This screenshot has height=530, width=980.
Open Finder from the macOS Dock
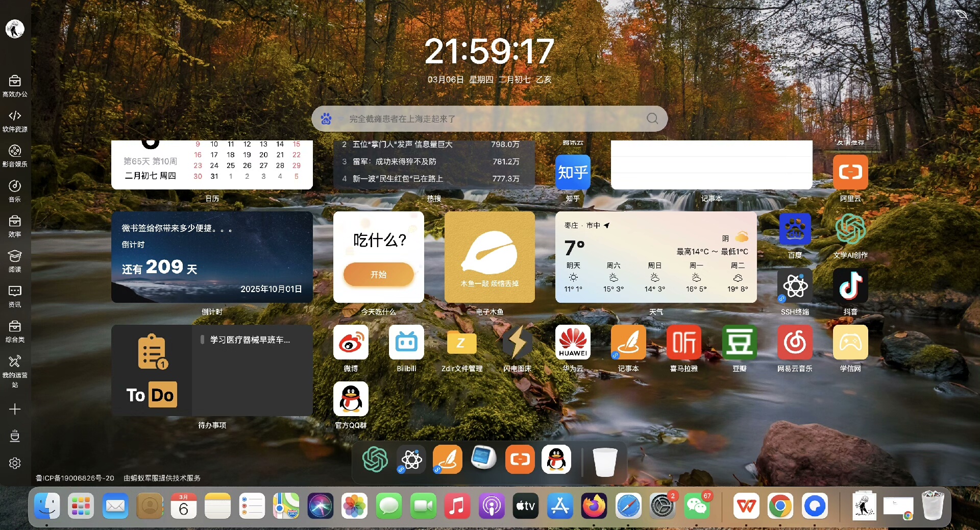click(47, 506)
